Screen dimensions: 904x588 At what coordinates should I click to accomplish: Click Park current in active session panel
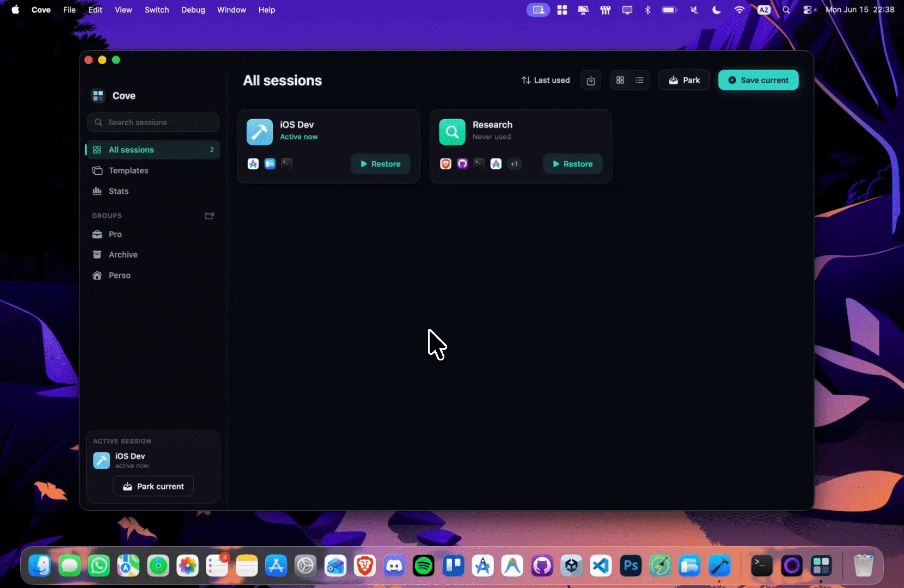153,486
